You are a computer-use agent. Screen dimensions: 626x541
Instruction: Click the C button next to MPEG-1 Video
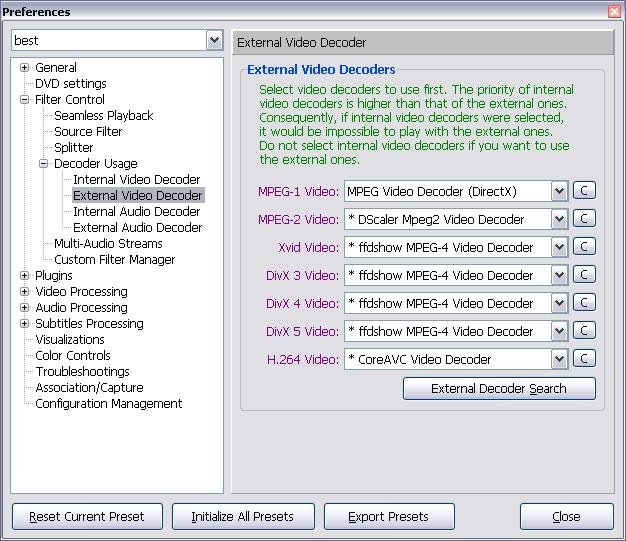point(584,191)
